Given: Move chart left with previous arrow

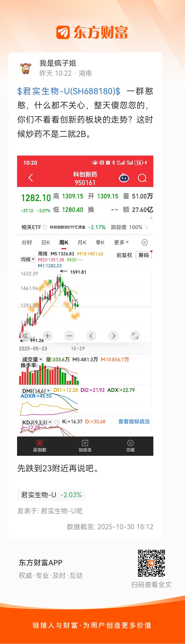Looking at the screenshot, I should (x=91, y=336).
